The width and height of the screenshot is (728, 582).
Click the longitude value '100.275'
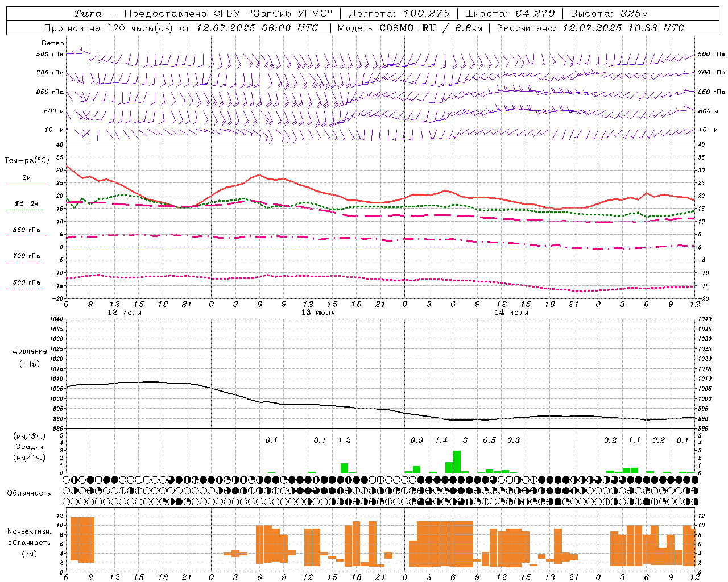426,14
